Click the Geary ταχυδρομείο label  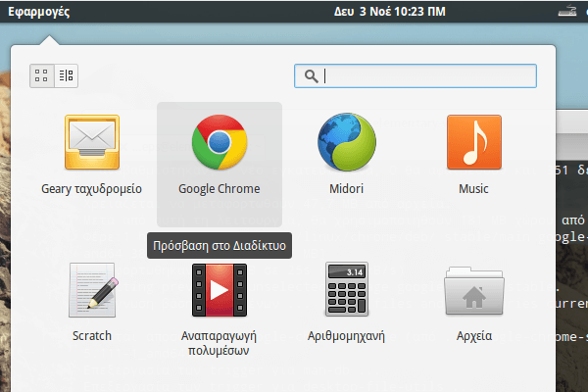click(x=92, y=189)
